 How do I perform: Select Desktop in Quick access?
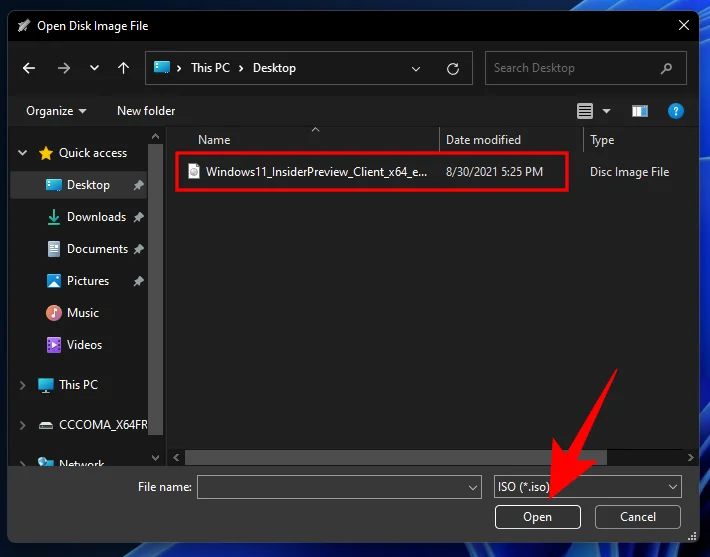click(x=78, y=185)
